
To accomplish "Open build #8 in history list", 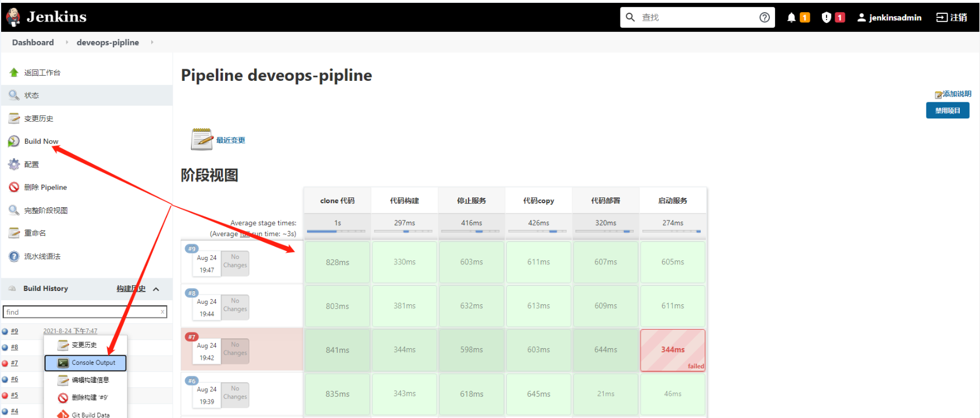I will pos(14,348).
